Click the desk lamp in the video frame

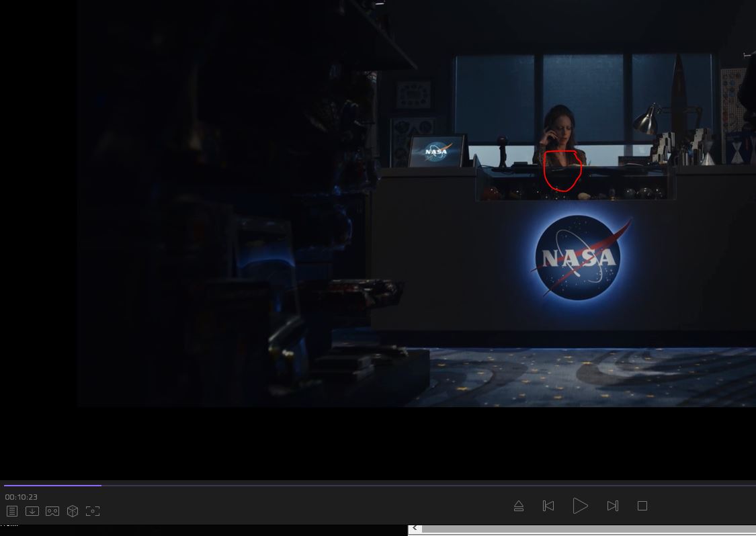[x=648, y=121]
